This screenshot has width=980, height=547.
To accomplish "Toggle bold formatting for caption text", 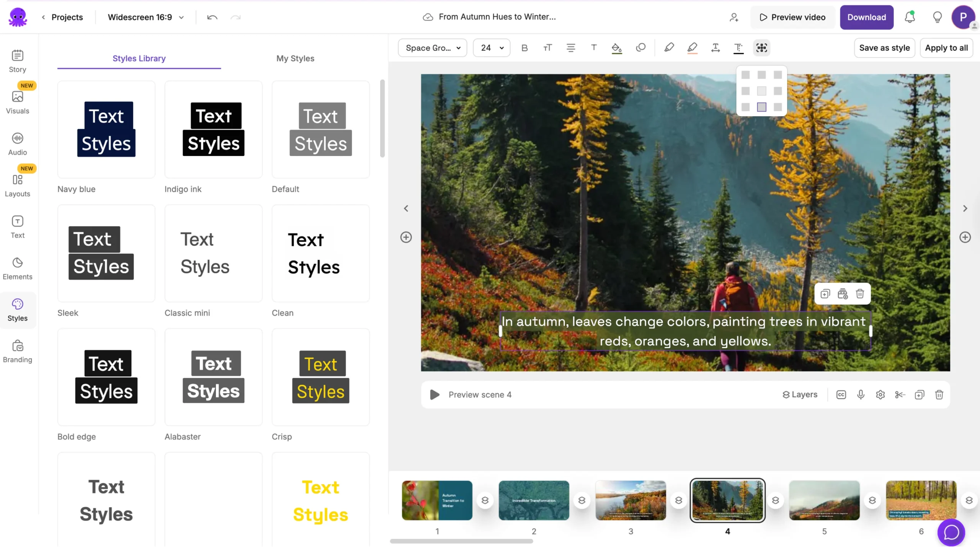I will click(524, 48).
